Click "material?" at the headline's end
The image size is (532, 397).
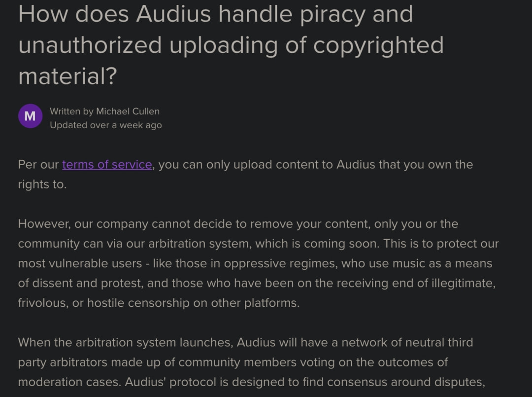pyautogui.click(x=67, y=76)
